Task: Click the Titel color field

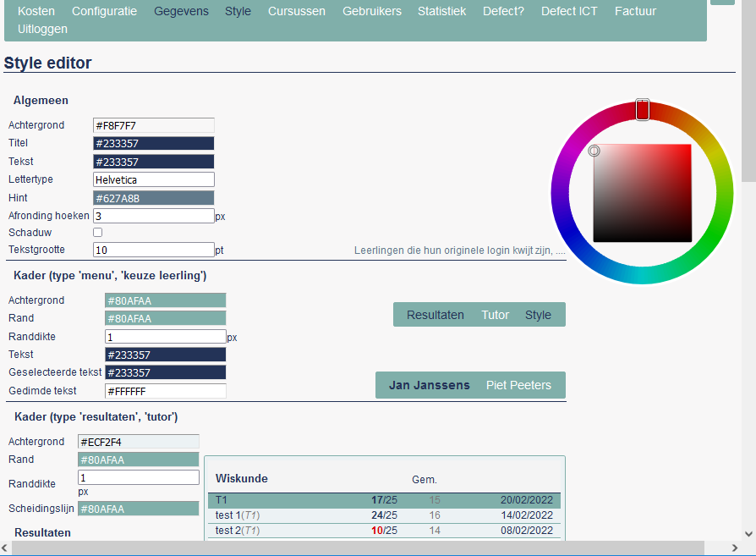Action: pyautogui.click(x=153, y=143)
